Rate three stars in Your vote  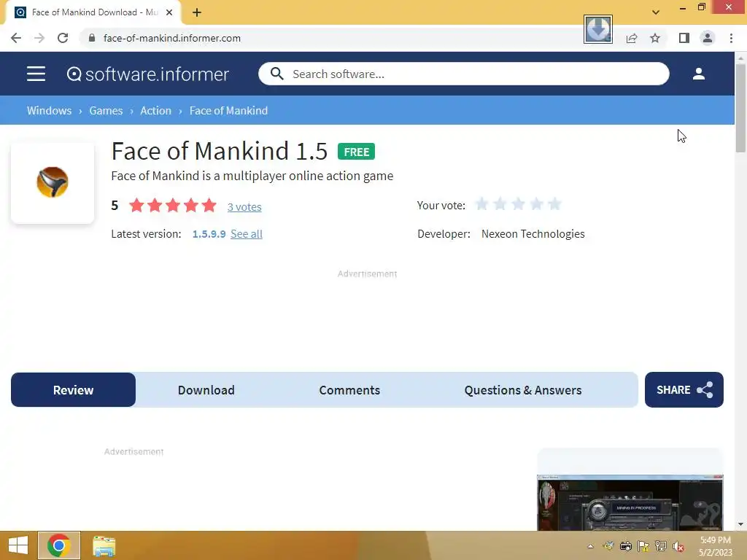(x=518, y=204)
